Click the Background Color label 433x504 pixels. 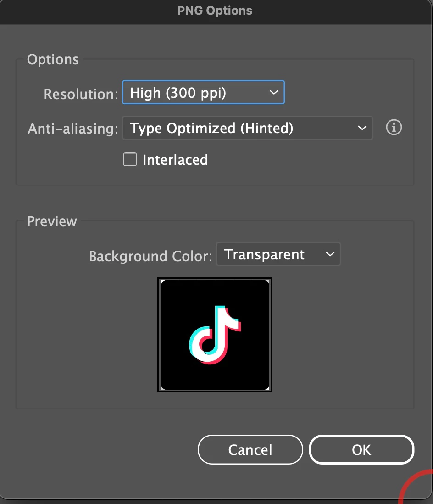click(150, 256)
